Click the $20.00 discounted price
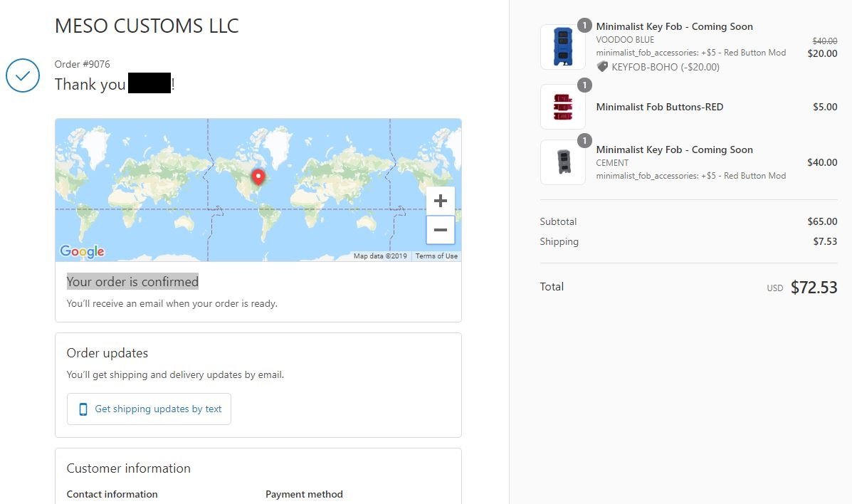Screen dimensions: 852x504 tap(822, 53)
